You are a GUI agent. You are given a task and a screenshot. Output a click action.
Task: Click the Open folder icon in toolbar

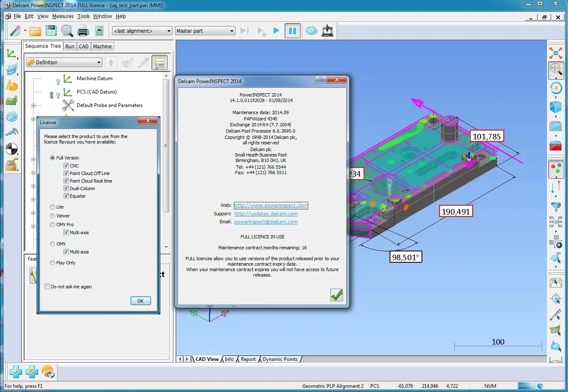point(35,31)
